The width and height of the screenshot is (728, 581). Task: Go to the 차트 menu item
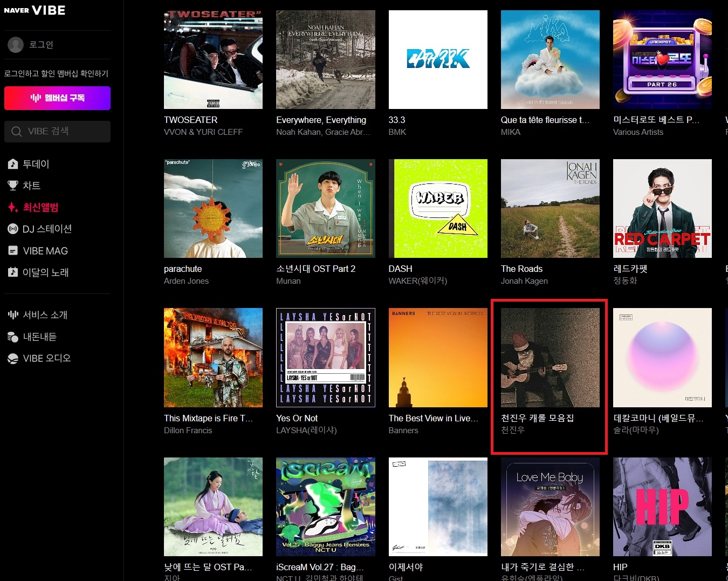click(31, 186)
